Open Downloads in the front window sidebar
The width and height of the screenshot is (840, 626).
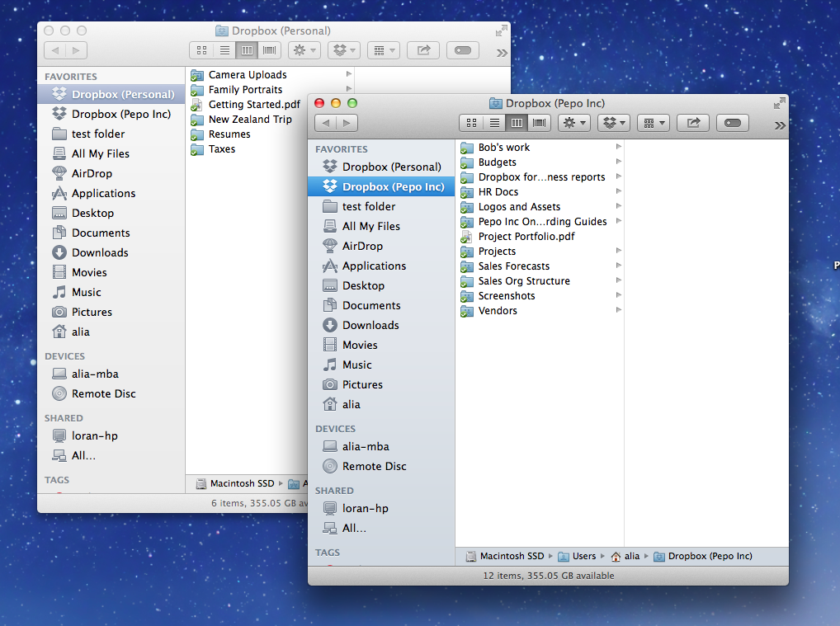[370, 325]
